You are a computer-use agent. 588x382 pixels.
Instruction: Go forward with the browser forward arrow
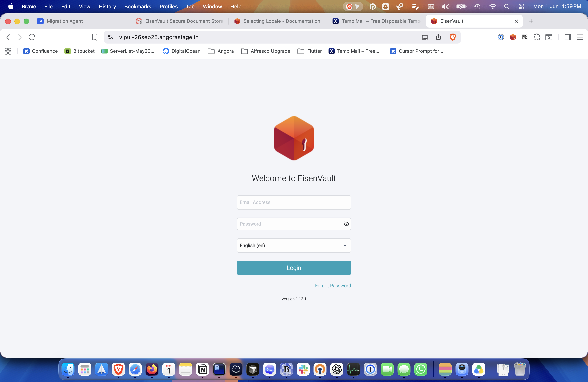click(20, 37)
